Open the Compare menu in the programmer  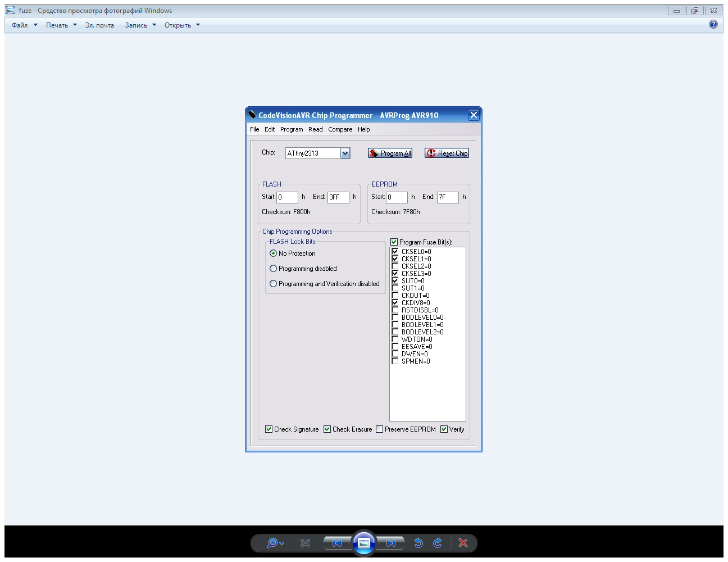point(340,129)
